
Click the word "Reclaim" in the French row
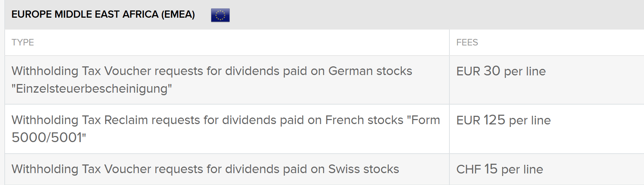click(x=126, y=120)
